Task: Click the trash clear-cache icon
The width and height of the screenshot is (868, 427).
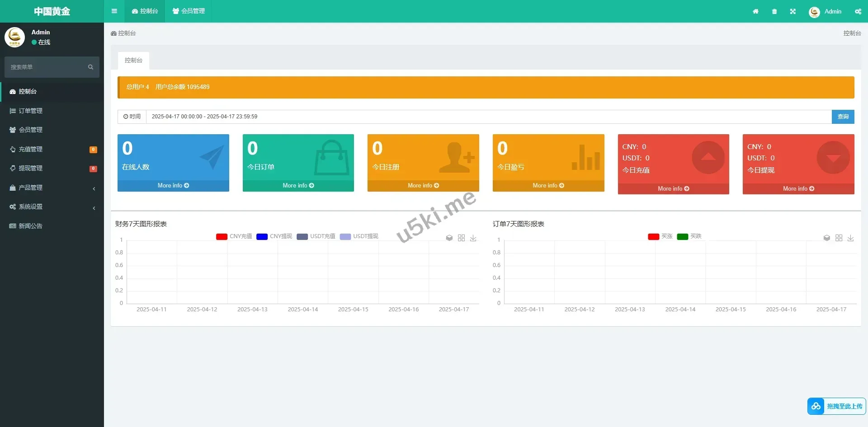Action: tap(774, 11)
